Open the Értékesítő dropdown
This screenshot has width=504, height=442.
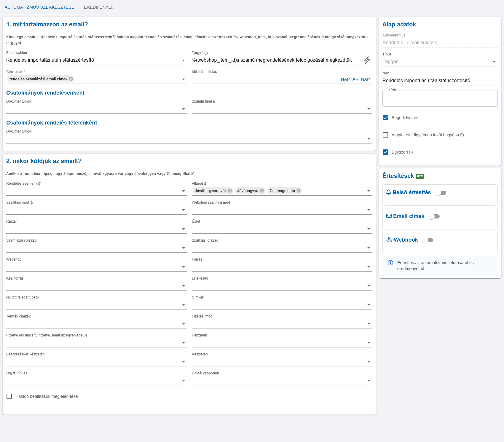tap(282, 286)
